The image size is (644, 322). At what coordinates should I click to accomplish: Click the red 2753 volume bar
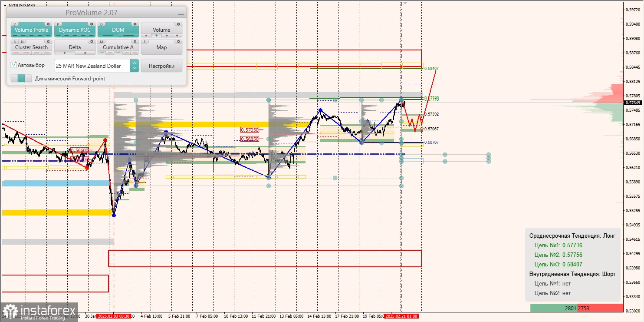600,308
